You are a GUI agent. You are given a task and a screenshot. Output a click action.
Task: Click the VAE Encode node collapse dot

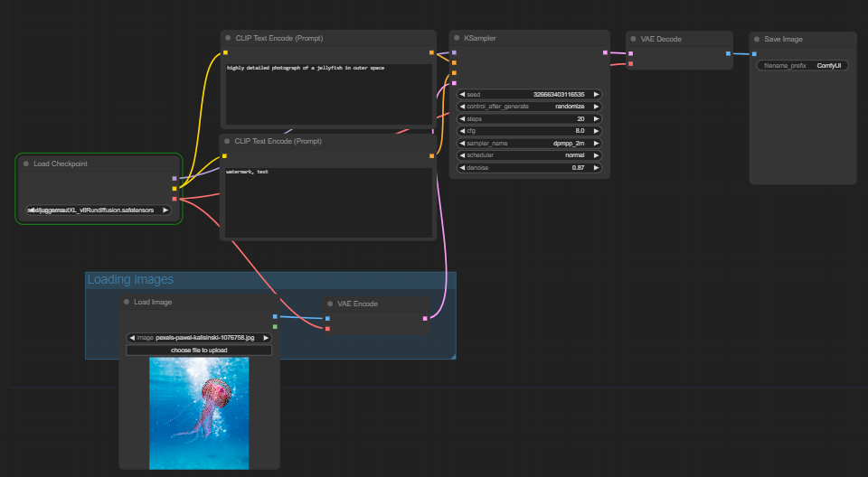330,304
